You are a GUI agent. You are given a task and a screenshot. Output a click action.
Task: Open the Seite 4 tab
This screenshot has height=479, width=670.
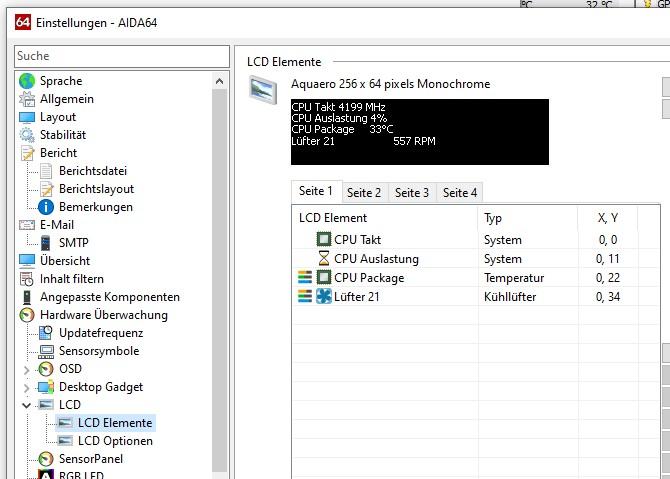pyautogui.click(x=460, y=193)
